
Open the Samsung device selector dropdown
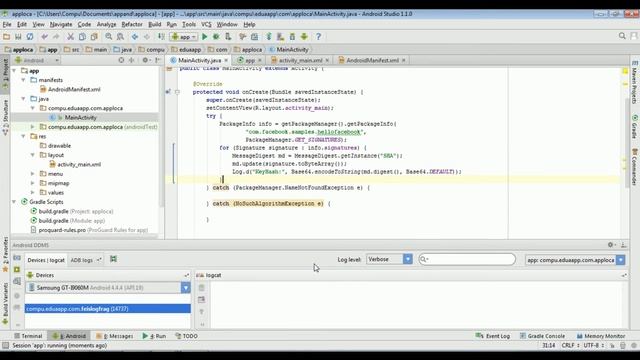click(108, 288)
